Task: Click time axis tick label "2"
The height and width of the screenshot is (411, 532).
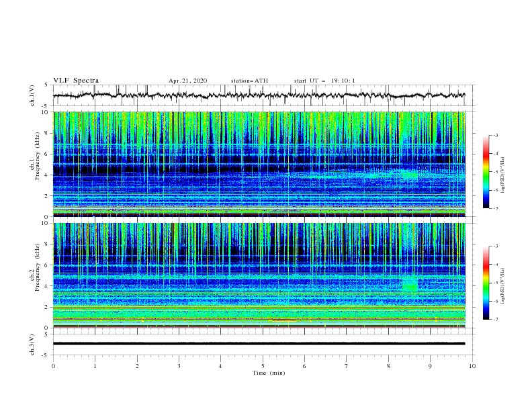Action: coord(137,366)
